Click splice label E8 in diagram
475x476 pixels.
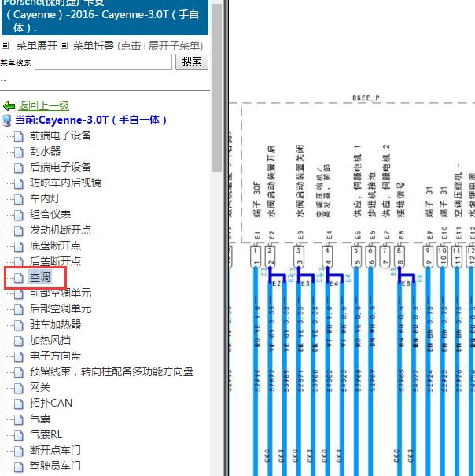tap(406, 283)
